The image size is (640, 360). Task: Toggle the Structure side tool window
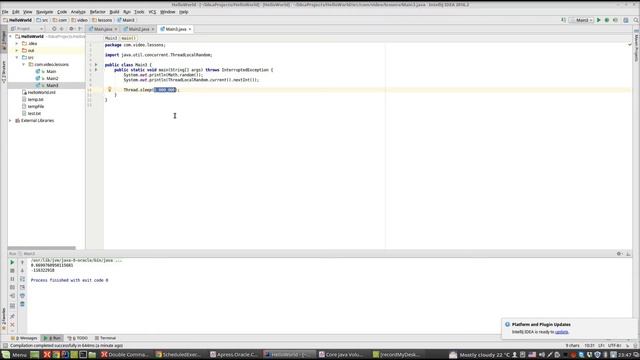tap(4, 71)
